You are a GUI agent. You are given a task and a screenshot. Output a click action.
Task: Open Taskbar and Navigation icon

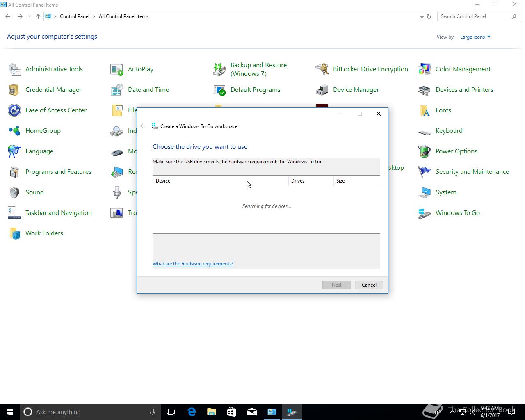click(x=14, y=213)
